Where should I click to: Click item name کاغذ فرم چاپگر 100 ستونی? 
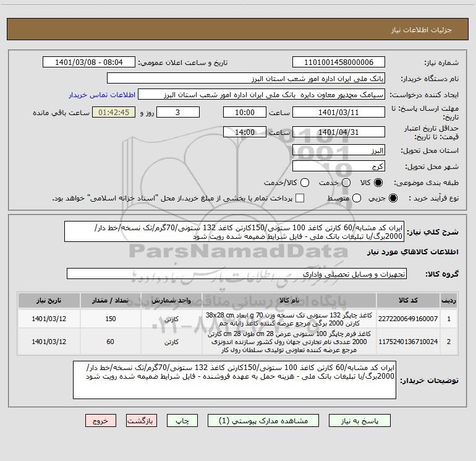pyautogui.click(x=289, y=342)
